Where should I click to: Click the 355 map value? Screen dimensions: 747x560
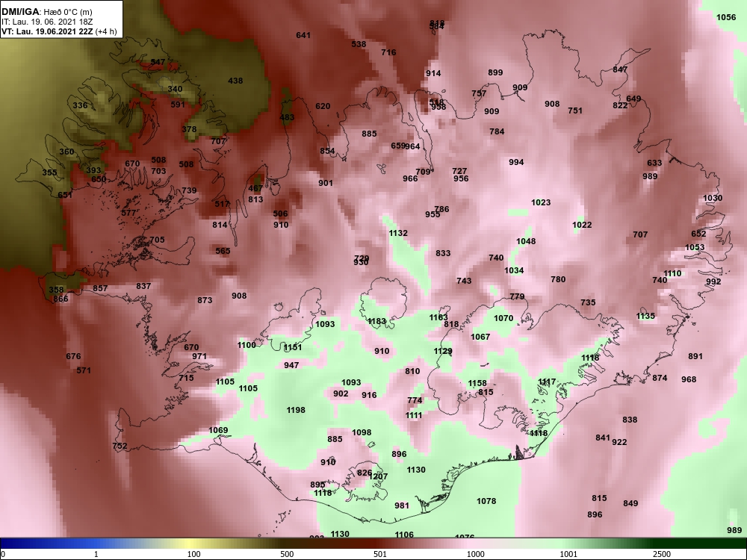[x=49, y=173]
